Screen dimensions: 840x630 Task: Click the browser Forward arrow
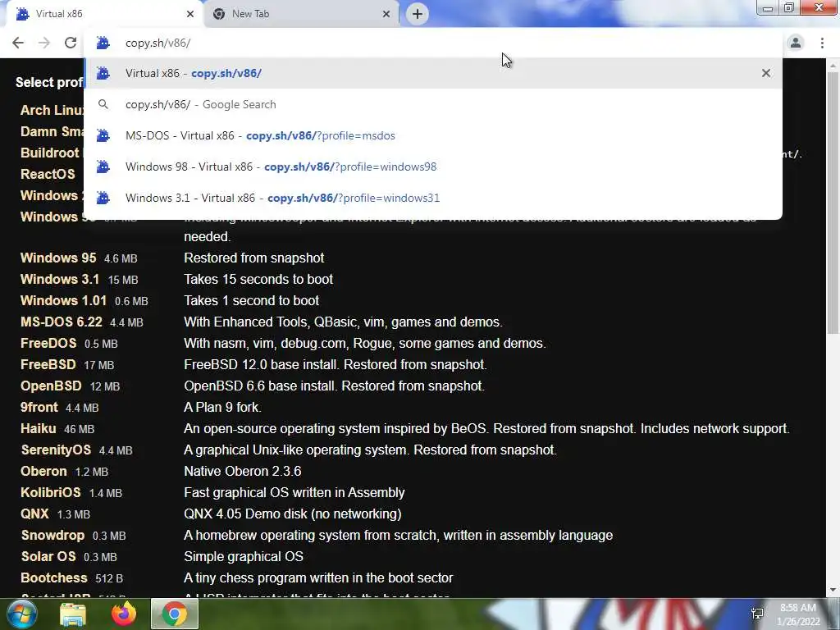[x=44, y=43]
